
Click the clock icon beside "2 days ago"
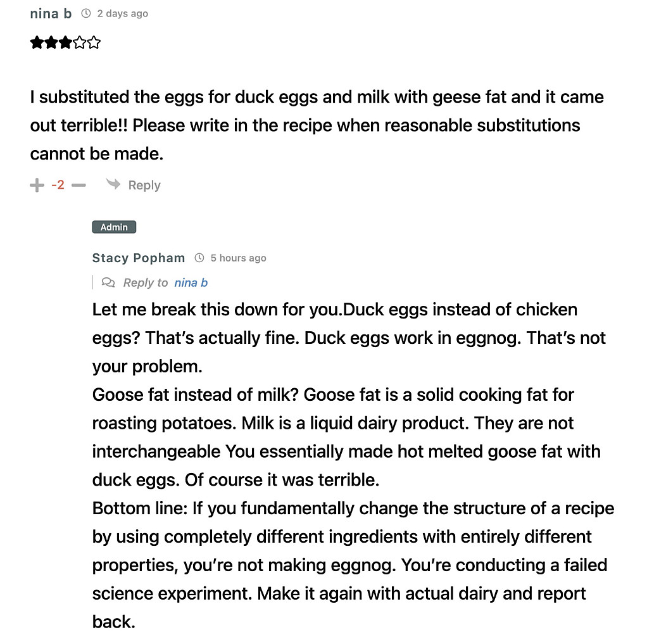pos(87,13)
